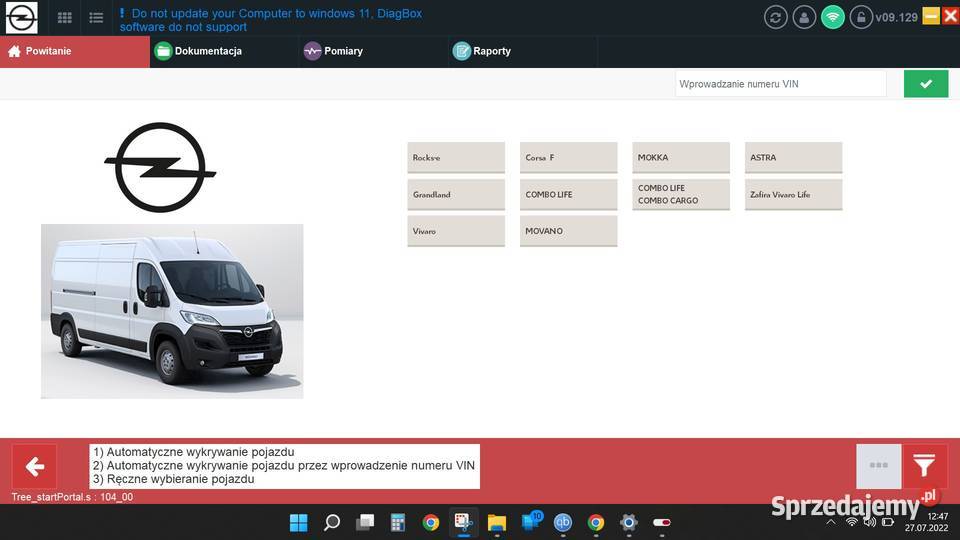Open the Settings gear icon in the taskbar
960x540 pixels.
pyautogui.click(x=629, y=522)
